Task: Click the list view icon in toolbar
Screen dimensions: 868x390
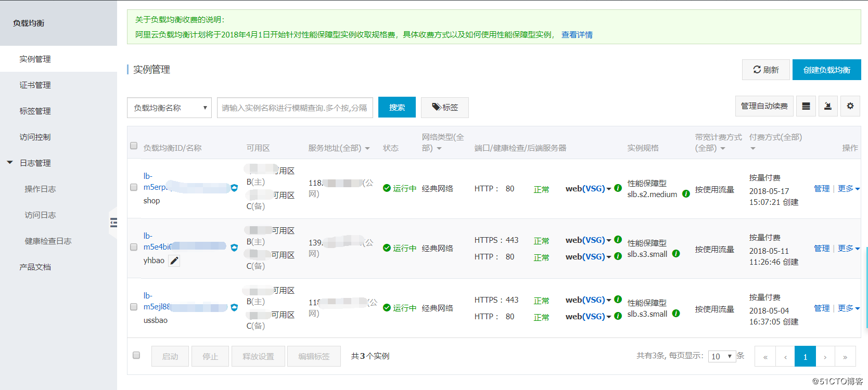Action: tap(806, 106)
